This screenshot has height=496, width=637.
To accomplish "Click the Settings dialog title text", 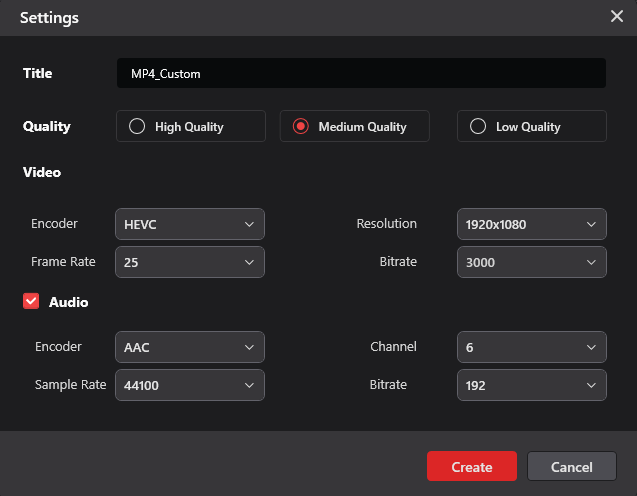I will click(49, 18).
